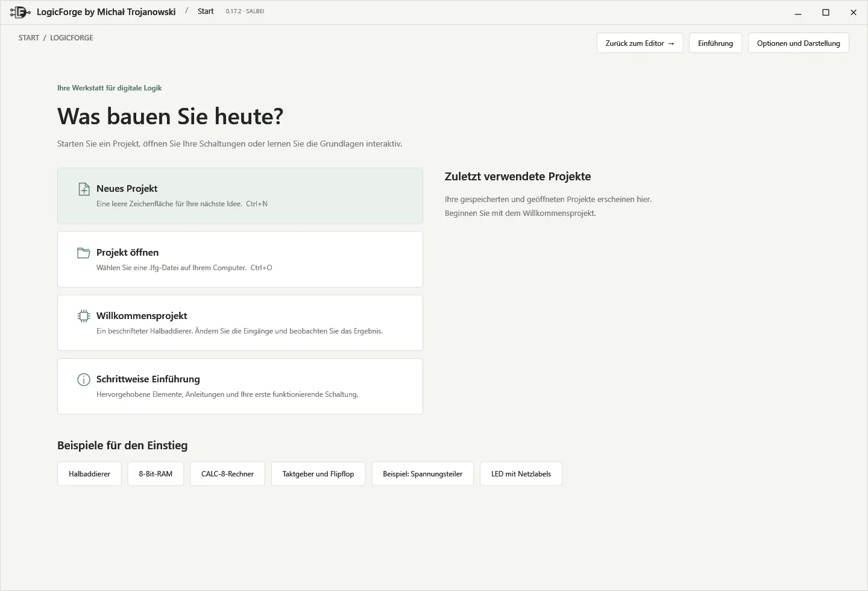Viewport: 868px width, 591px height.
Task: Open the Einführung button in the header
Action: (715, 43)
